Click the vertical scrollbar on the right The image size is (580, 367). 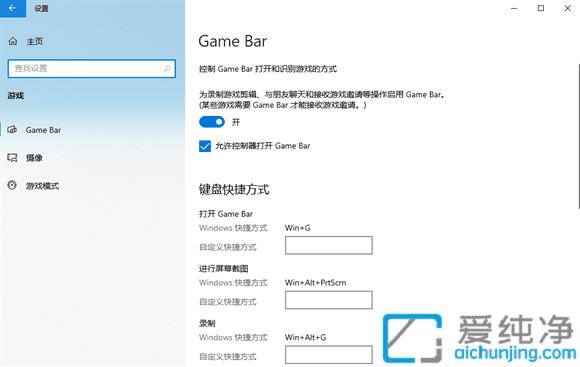coord(578,137)
